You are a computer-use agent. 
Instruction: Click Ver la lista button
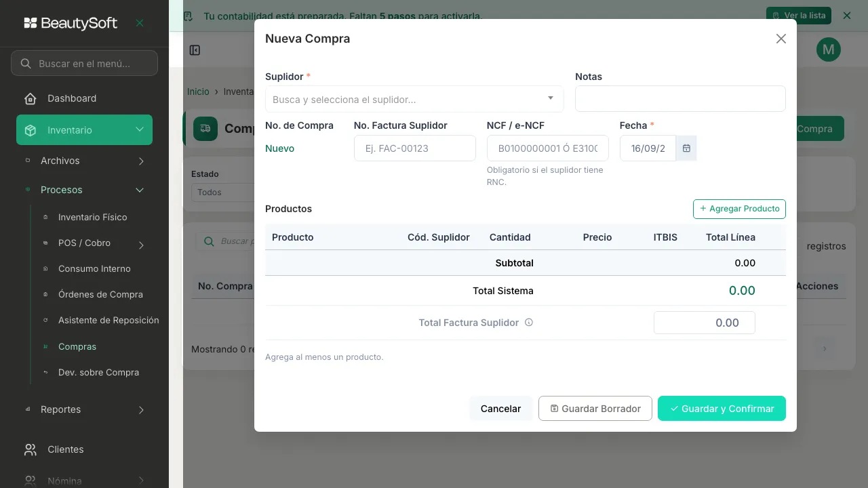coord(798,16)
